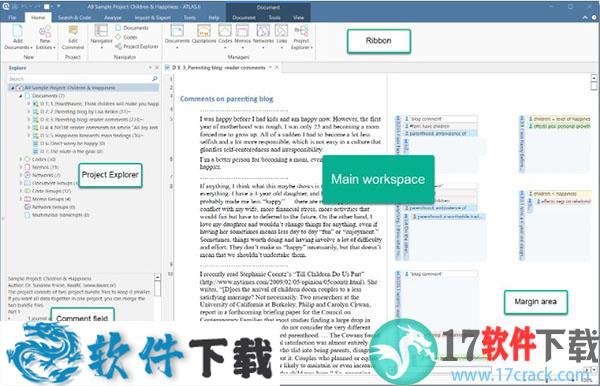Open the Quotations manager icon
Viewport: 600px width, 386px height.
204,31
